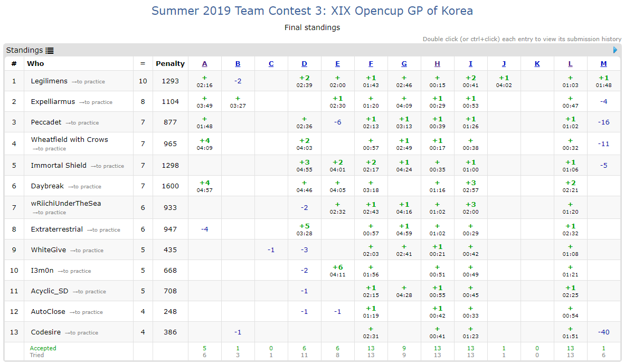The image size is (624, 364).
Task: Click Expelliarmus' + entry for problem B
Action: [238, 99]
